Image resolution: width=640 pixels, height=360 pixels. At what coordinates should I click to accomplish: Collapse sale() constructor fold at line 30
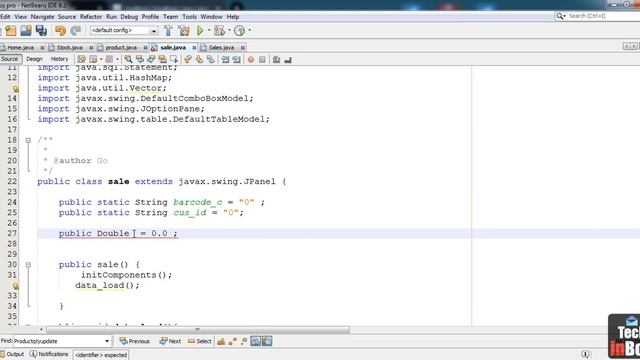(28, 265)
